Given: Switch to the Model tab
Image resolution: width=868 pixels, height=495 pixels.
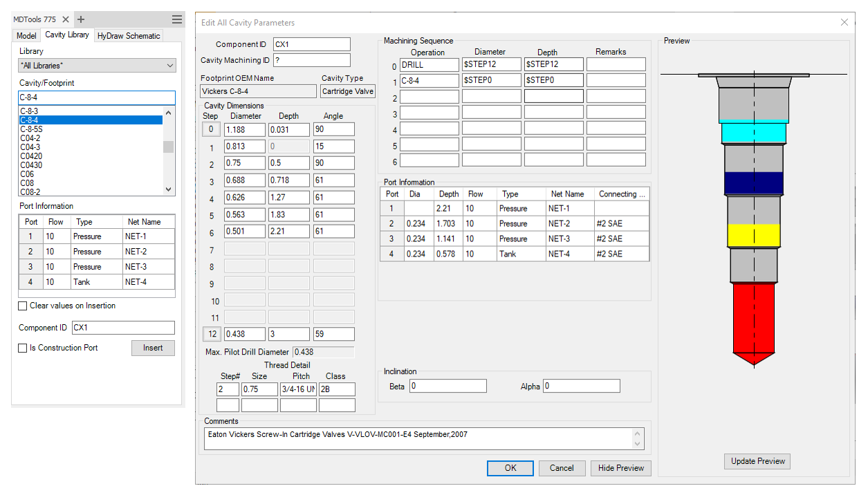Looking at the screenshot, I should pos(26,36).
